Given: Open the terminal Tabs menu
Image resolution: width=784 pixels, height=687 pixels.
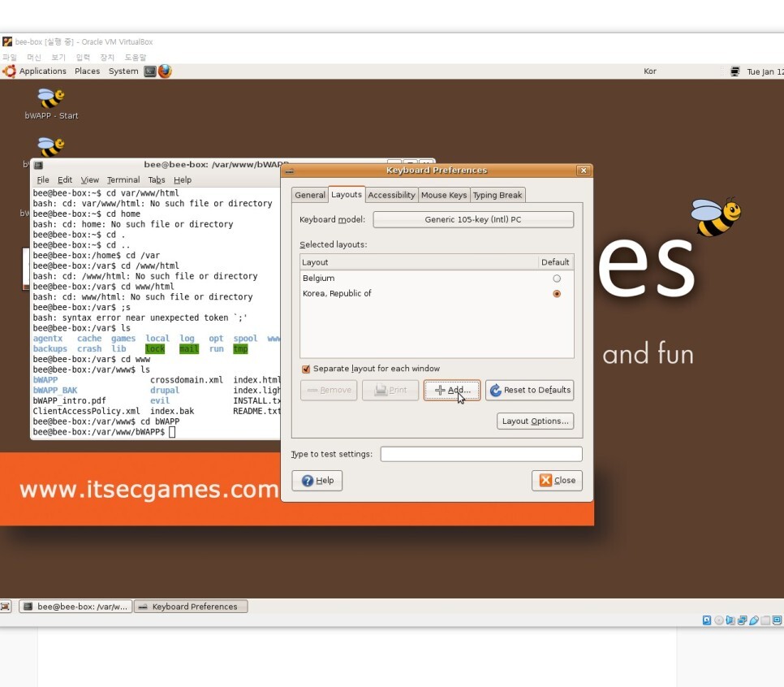Looking at the screenshot, I should [x=157, y=179].
